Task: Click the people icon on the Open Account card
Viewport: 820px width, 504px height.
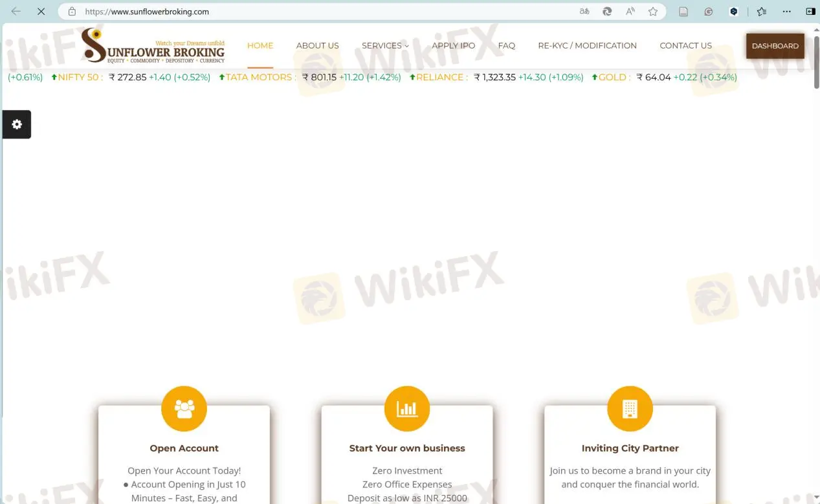Action: [184, 408]
